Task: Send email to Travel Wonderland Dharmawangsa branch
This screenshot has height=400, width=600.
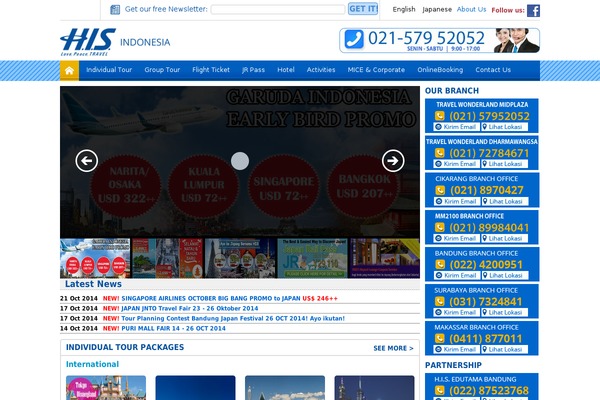Action: pos(457,164)
